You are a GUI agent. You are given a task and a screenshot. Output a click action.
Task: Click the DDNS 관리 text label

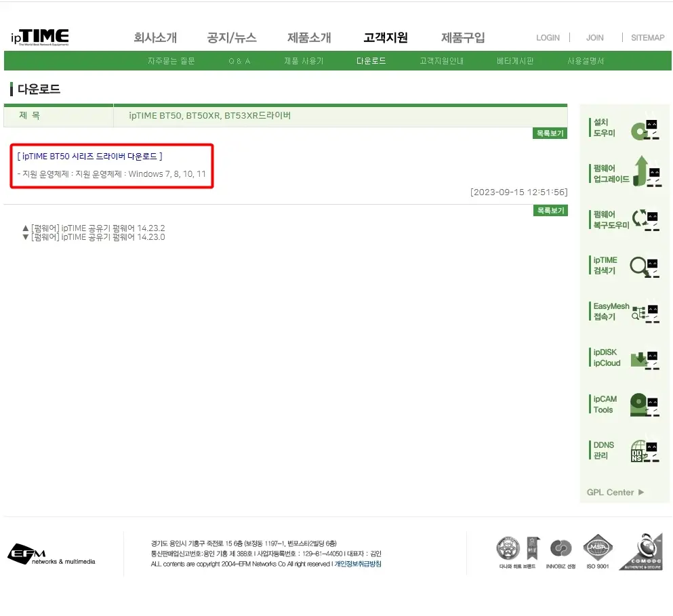(x=603, y=450)
